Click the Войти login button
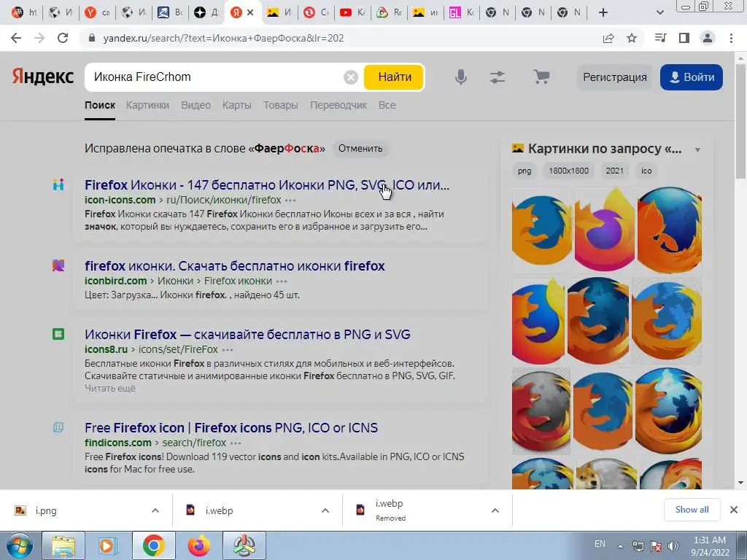This screenshot has width=747, height=560. pos(692,77)
